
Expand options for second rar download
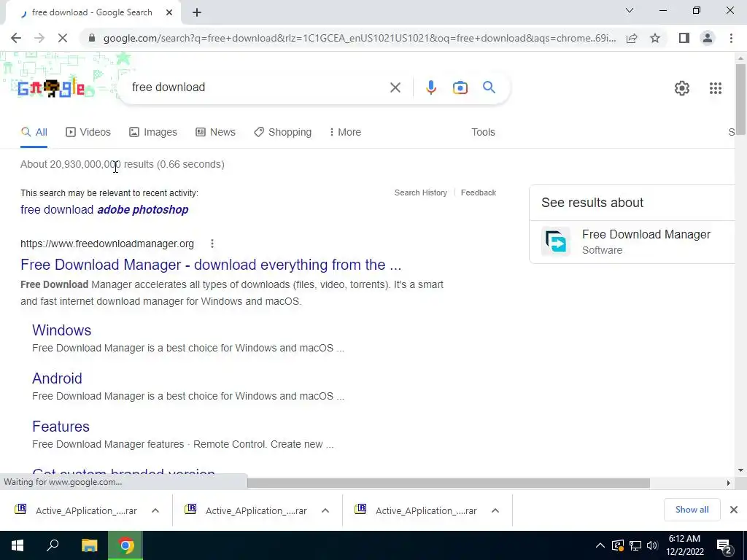(325, 510)
